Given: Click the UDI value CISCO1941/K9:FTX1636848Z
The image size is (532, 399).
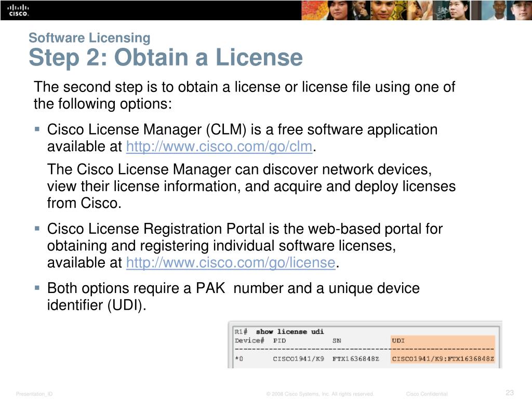Looking at the screenshot, I should (x=443, y=358).
